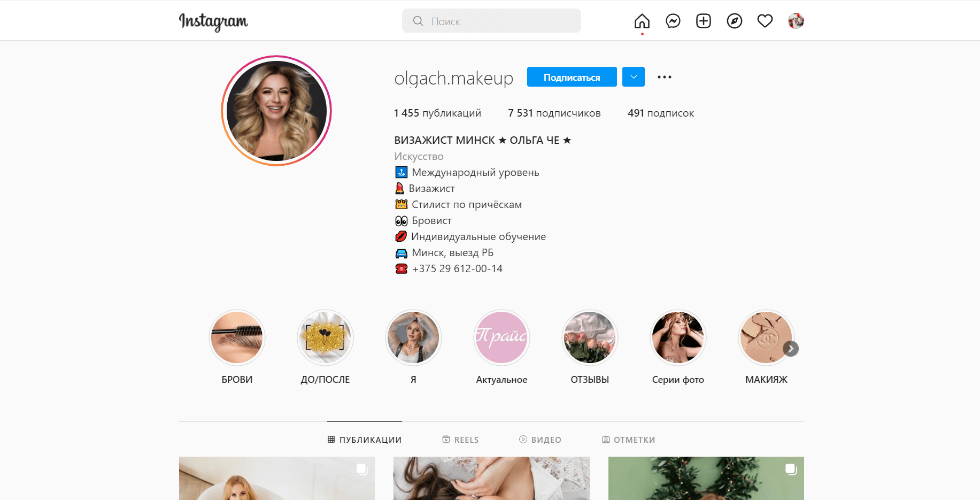Click the Международный уровень bio line
The image size is (980, 500).
click(x=467, y=172)
